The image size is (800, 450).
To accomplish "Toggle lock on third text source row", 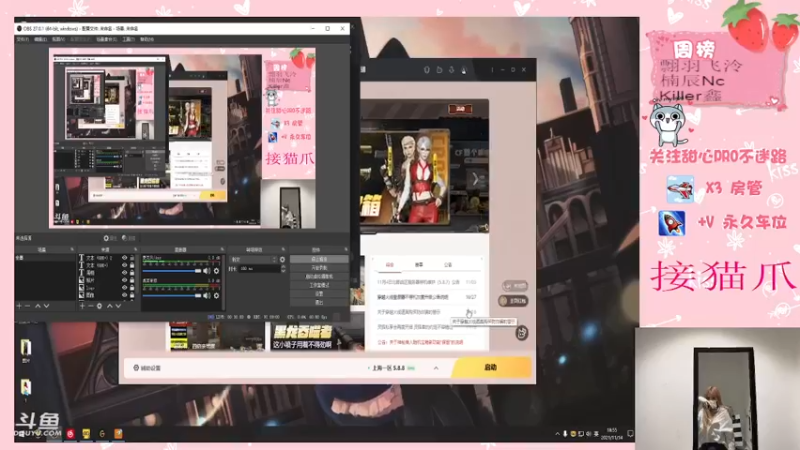I will (x=132, y=273).
